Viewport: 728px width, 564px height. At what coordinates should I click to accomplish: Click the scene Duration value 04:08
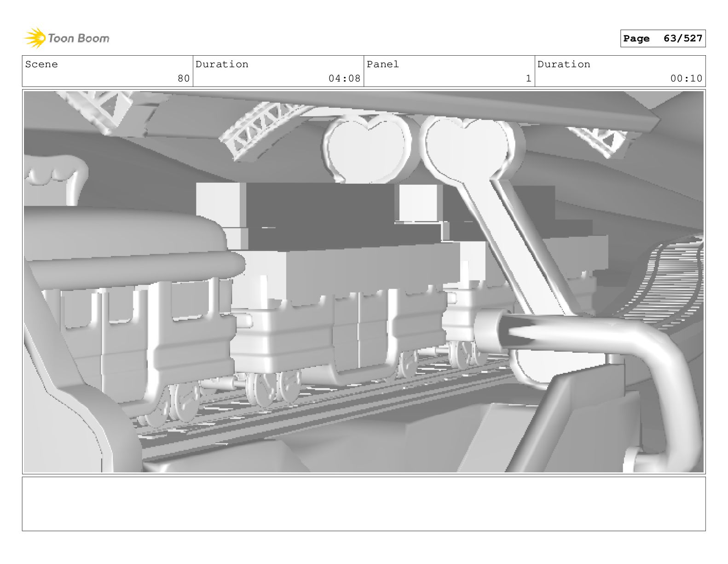[x=344, y=79]
